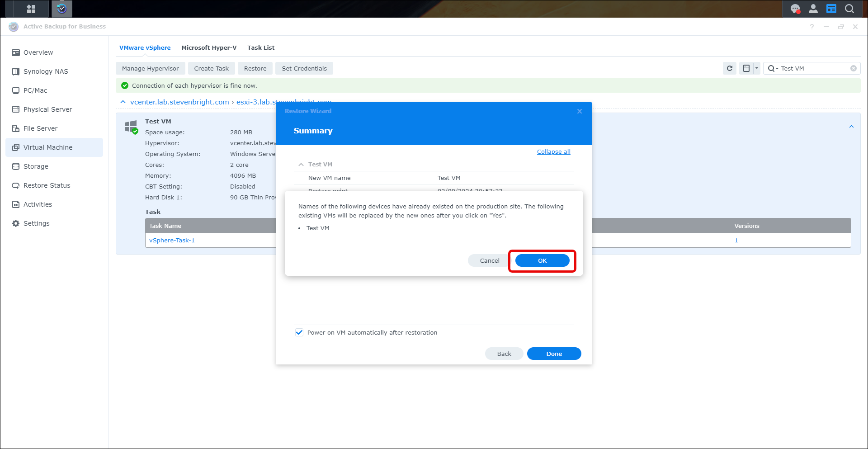Toggle Power on VM automatically checkbox

[x=299, y=332]
